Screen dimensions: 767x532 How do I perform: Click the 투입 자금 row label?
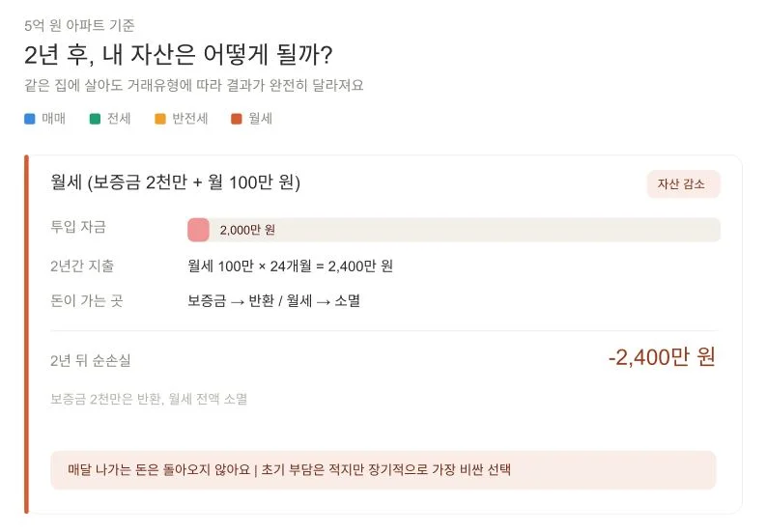coord(78,228)
